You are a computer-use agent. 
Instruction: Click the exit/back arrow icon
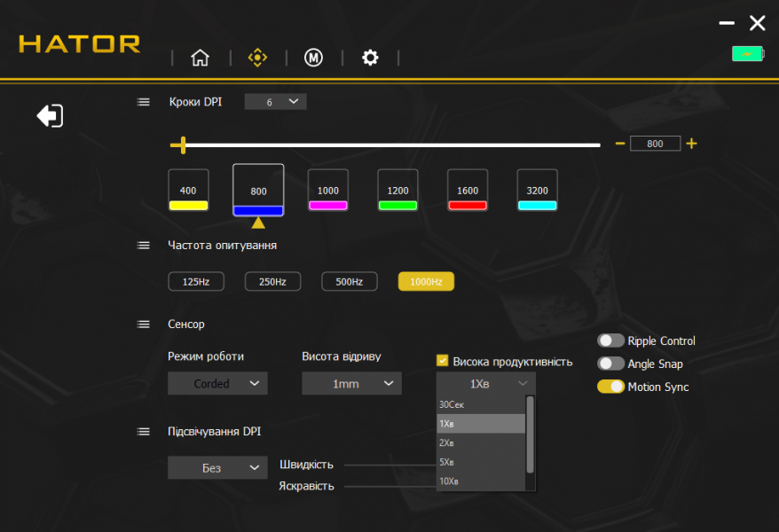pos(50,115)
